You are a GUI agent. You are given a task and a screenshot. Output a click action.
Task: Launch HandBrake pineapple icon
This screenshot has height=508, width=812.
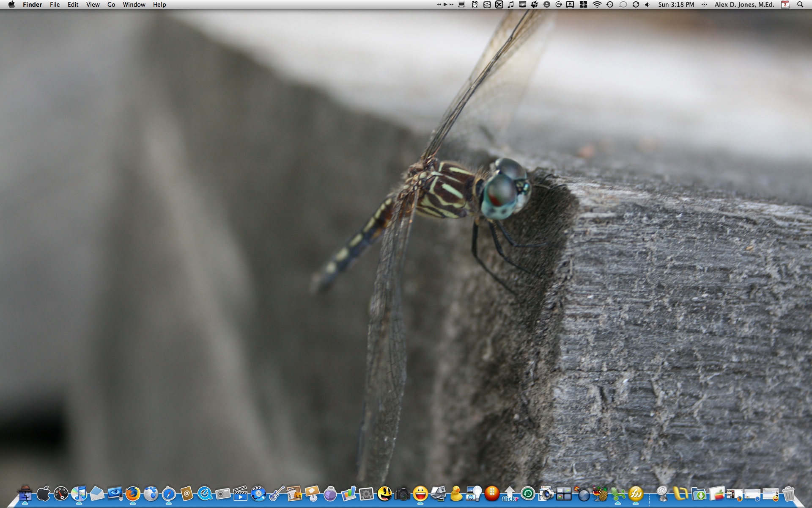click(600, 494)
